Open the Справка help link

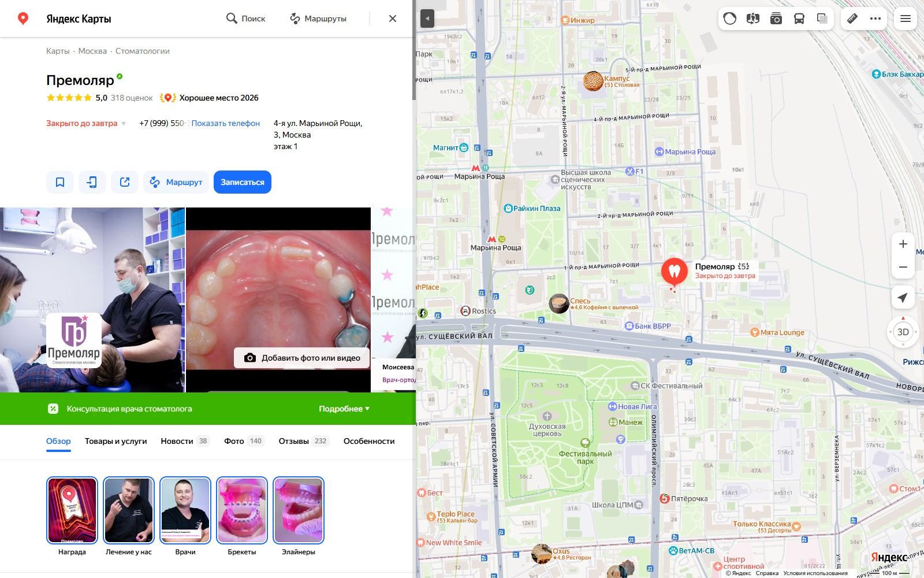coord(767,573)
